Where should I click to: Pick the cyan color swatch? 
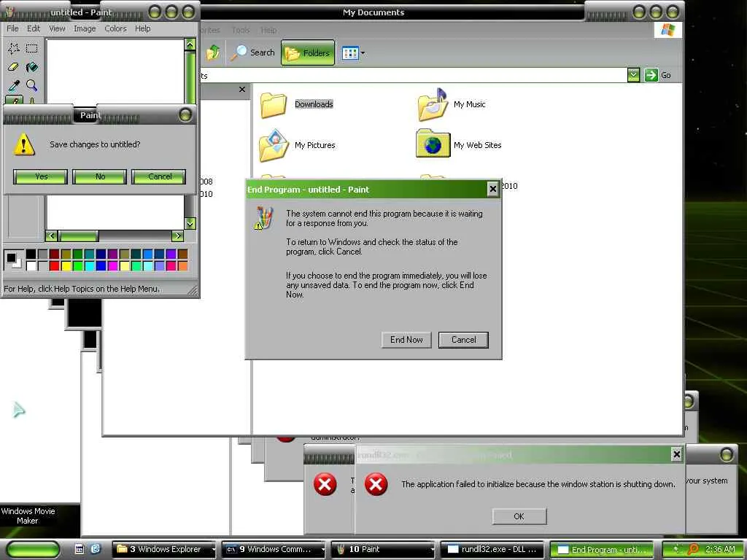(x=90, y=265)
